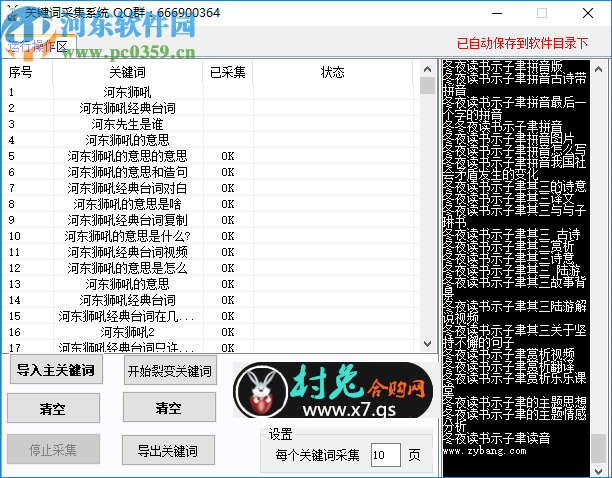
Task: Click the 已采集 column header
Action: pos(228,72)
